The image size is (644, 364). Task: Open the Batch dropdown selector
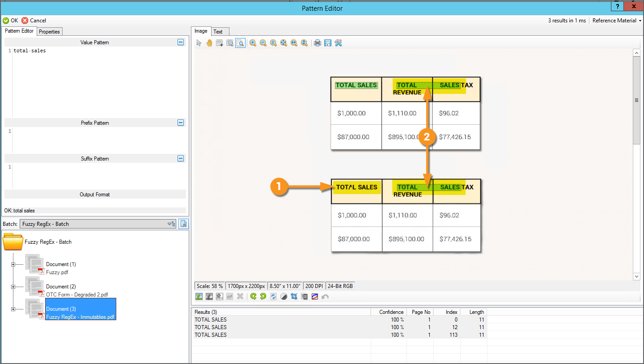tap(171, 224)
